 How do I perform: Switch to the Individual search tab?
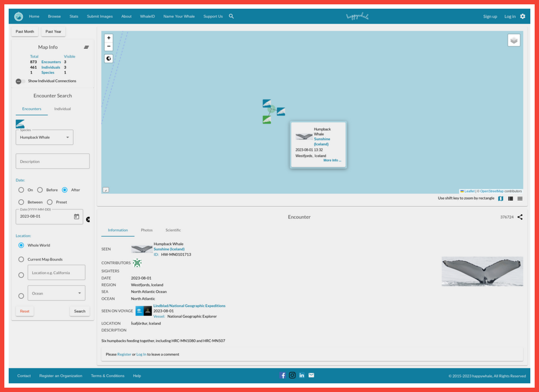tap(63, 109)
